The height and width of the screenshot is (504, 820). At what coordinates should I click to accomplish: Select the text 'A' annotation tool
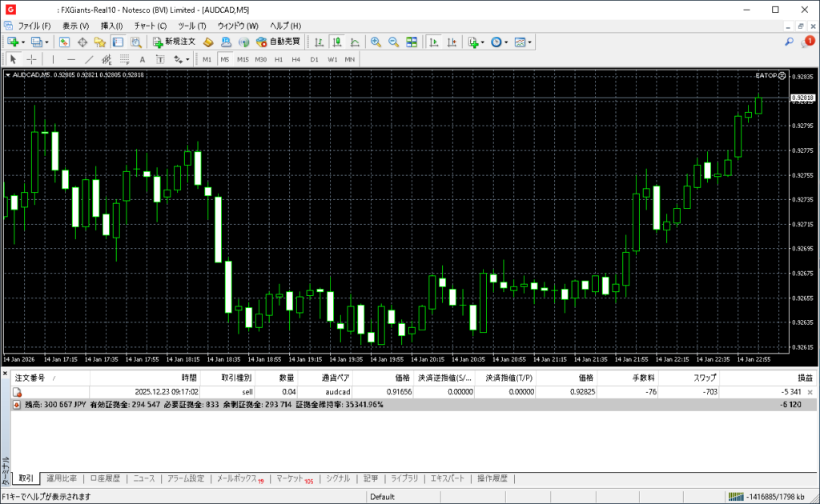pos(143,59)
